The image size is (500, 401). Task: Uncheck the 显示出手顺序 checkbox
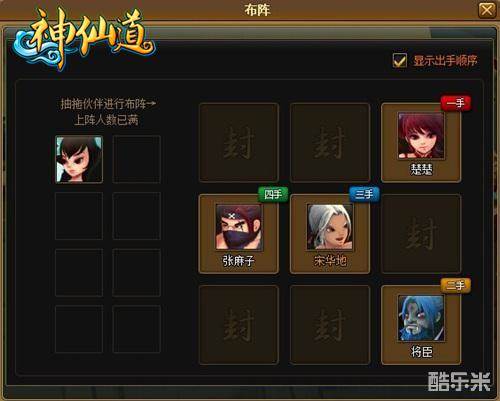[x=400, y=60]
